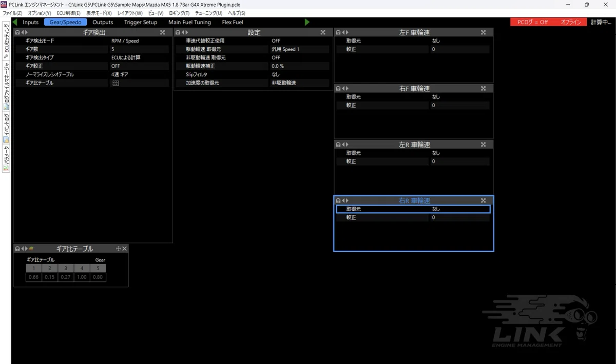Open the ECUセッティング side tab

click(6, 40)
